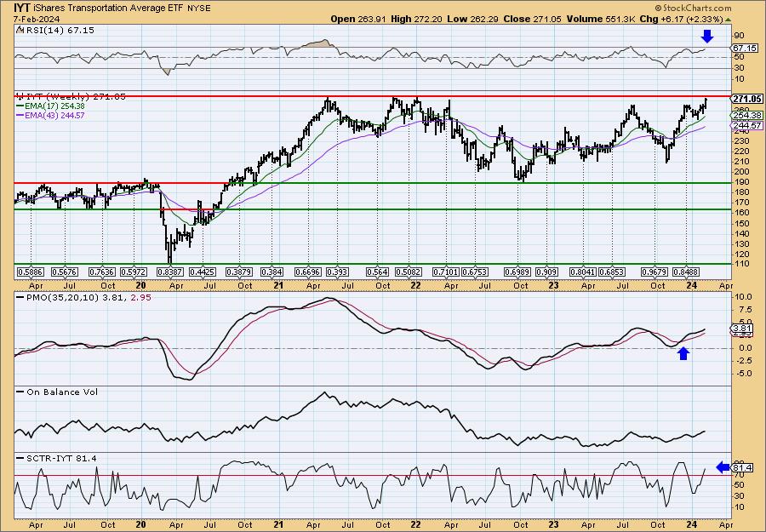Click the 244.57 EMA axis tag

(x=747, y=125)
